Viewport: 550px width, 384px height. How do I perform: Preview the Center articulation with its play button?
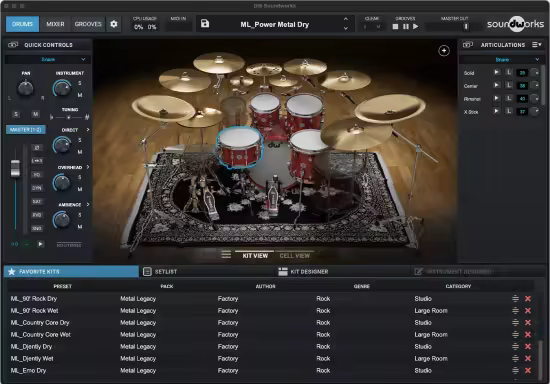pyautogui.click(x=497, y=85)
